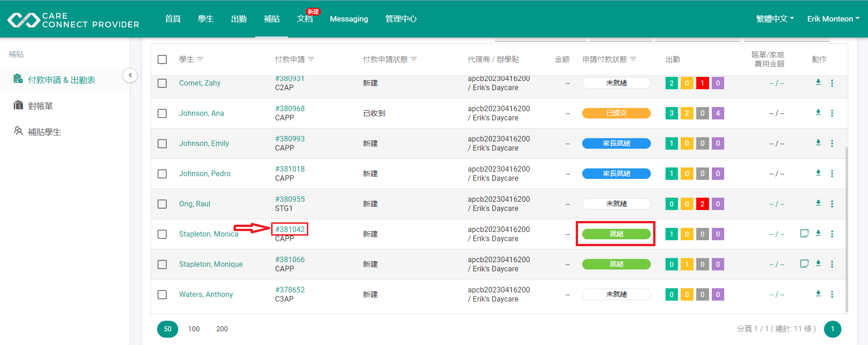Open the 文档 menu
The width and height of the screenshot is (868, 345).
click(305, 19)
